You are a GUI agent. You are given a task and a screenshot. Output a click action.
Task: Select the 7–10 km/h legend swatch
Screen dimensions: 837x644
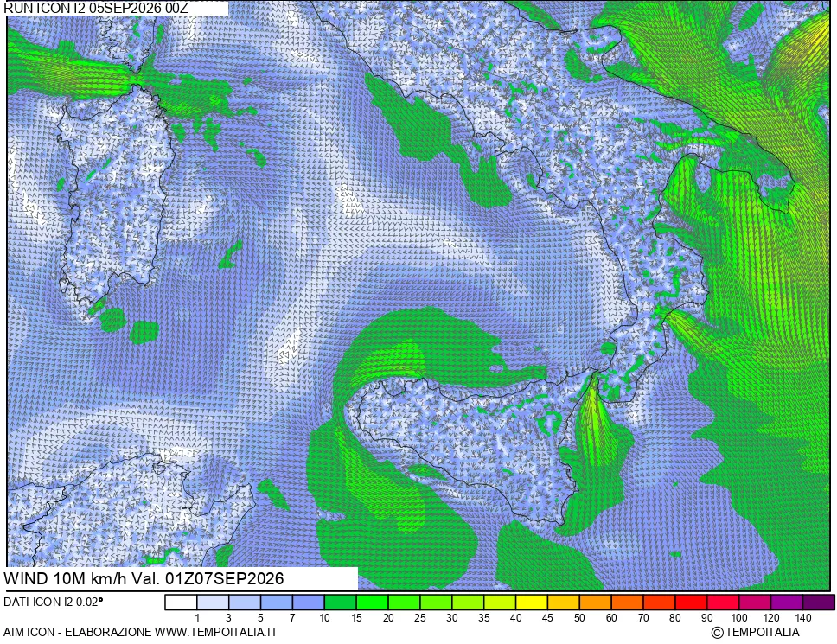[x=309, y=603]
